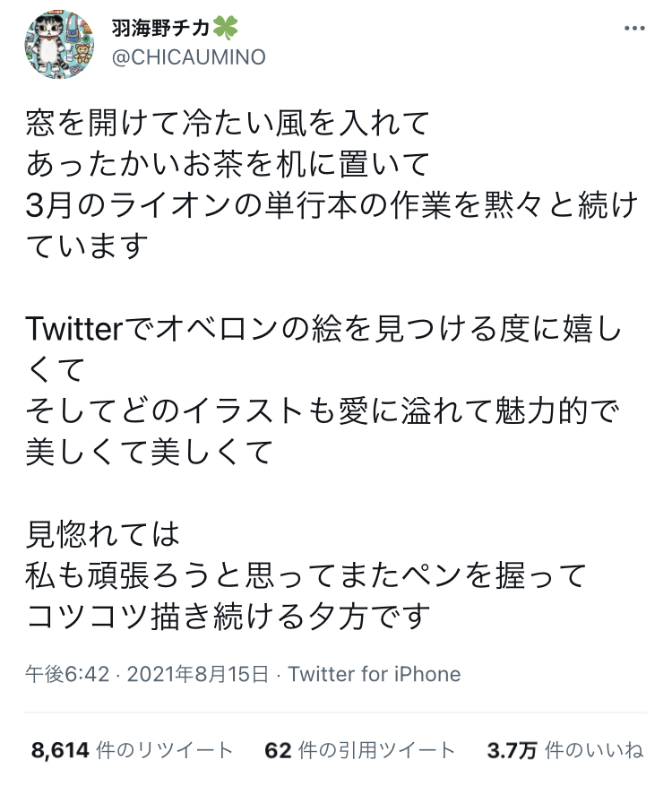The width and height of the screenshot is (672, 786).
Task: Open the tweet's more options menu
Action: (x=634, y=29)
